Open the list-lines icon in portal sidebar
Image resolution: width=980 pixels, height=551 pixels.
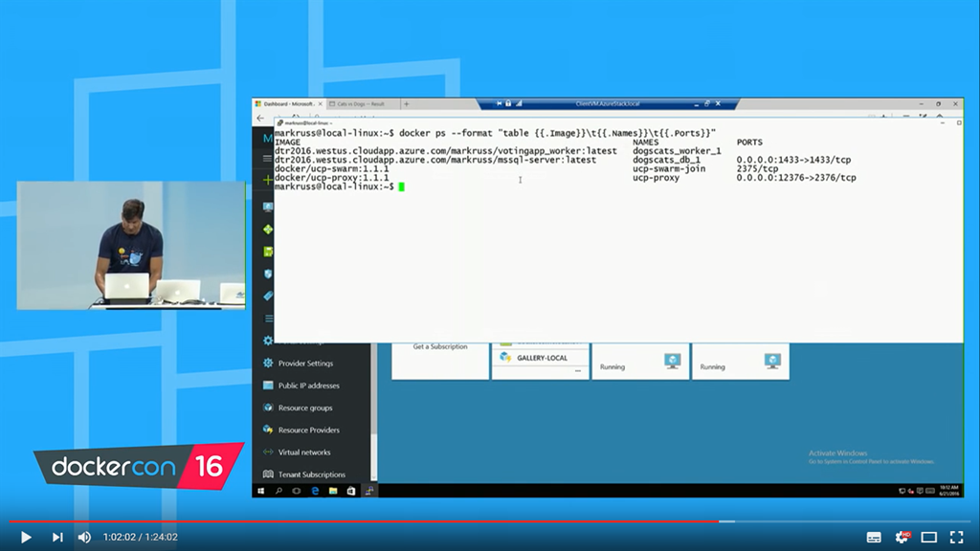click(x=268, y=319)
